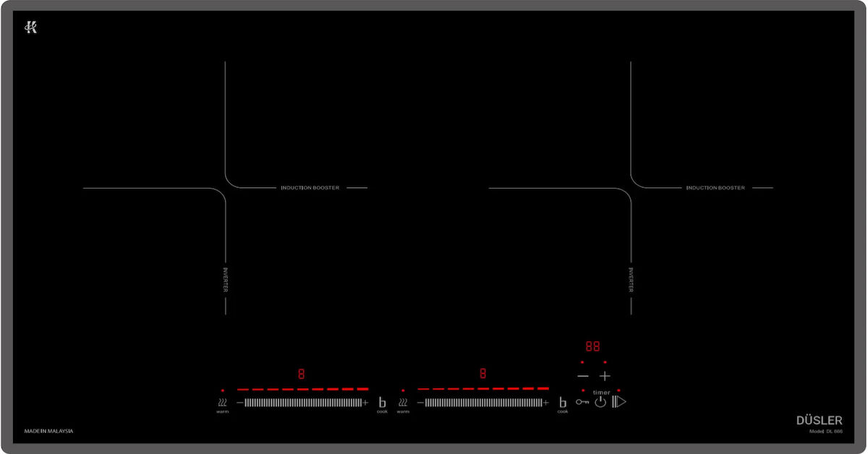This screenshot has width=868, height=454.
Task: Tap plus at left slider end
Action: click(366, 403)
